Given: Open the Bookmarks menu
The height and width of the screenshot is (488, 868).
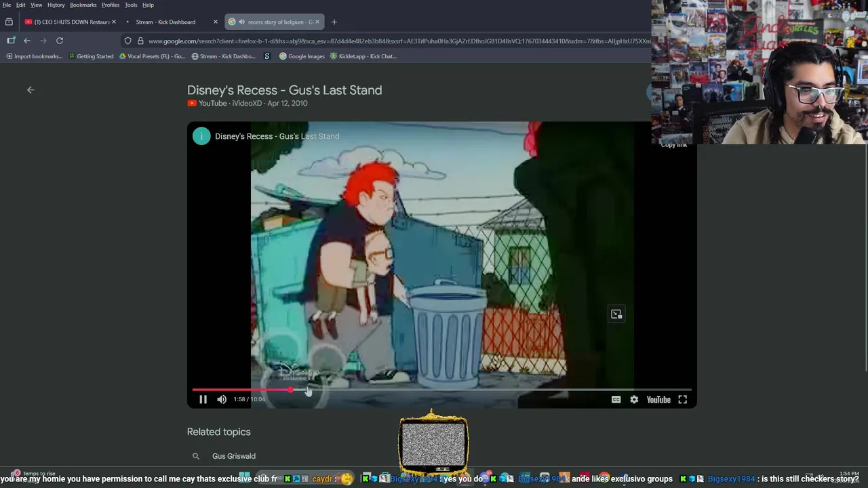Looking at the screenshot, I should [x=83, y=5].
